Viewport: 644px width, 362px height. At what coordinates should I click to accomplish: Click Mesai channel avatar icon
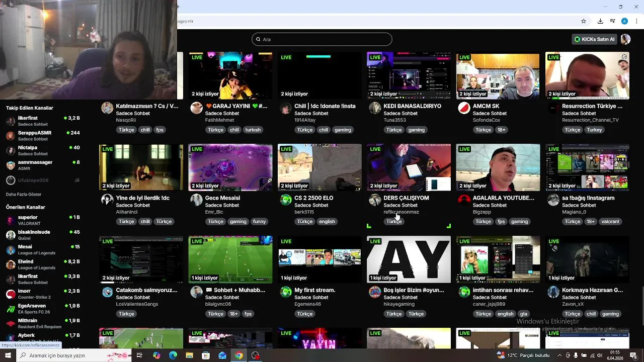[x=11, y=250]
